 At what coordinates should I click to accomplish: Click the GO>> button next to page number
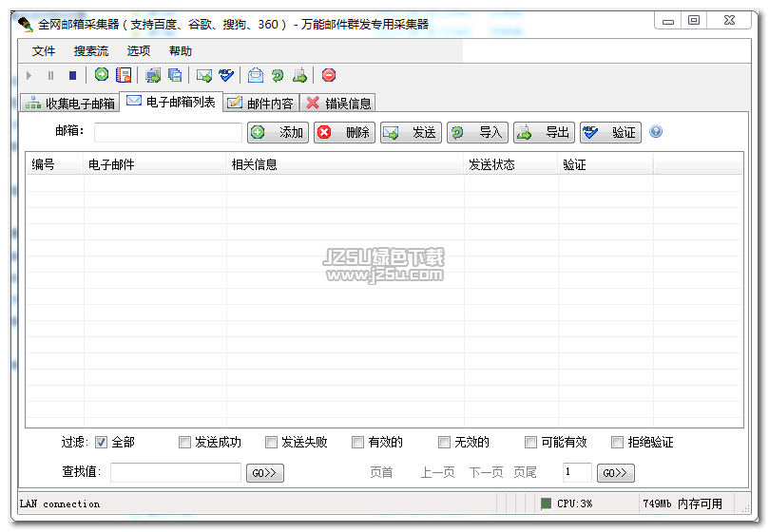coord(616,473)
